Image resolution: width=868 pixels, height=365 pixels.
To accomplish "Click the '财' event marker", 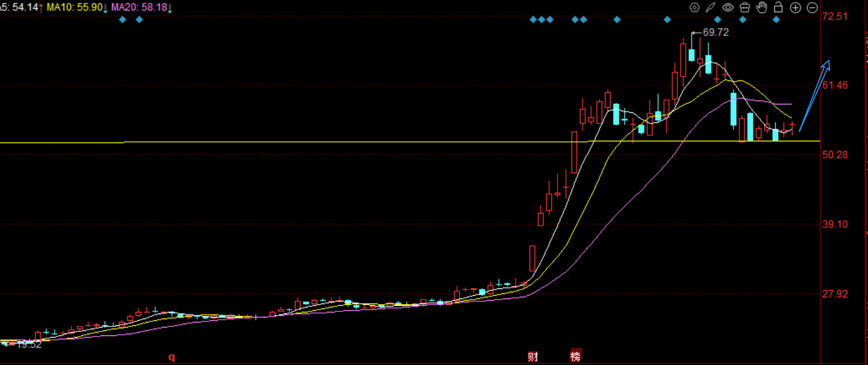I will tap(533, 356).
